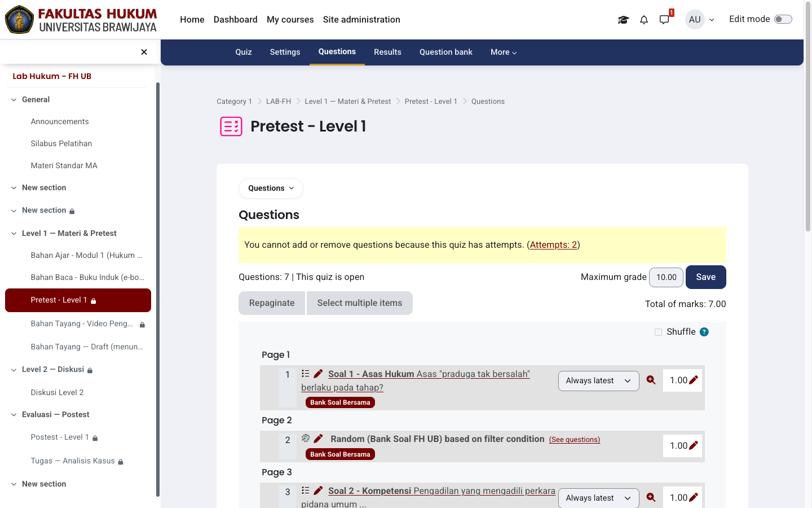Click the graduation cap icon in header
Screen dimensions: 812x508
pos(623,20)
